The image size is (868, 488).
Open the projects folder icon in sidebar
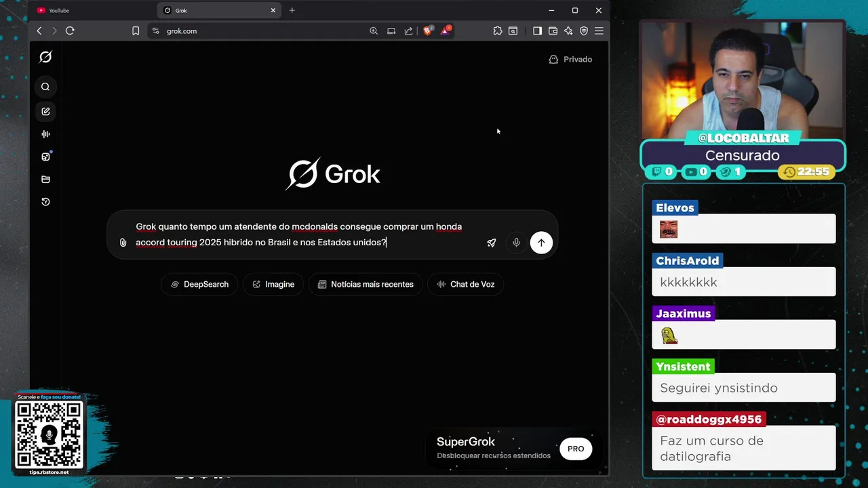click(x=45, y=180)
